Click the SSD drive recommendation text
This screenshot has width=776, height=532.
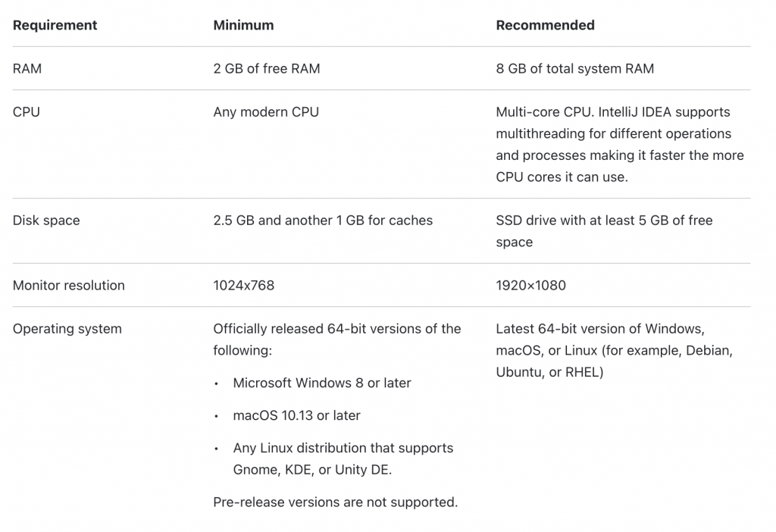click(604, 231)
